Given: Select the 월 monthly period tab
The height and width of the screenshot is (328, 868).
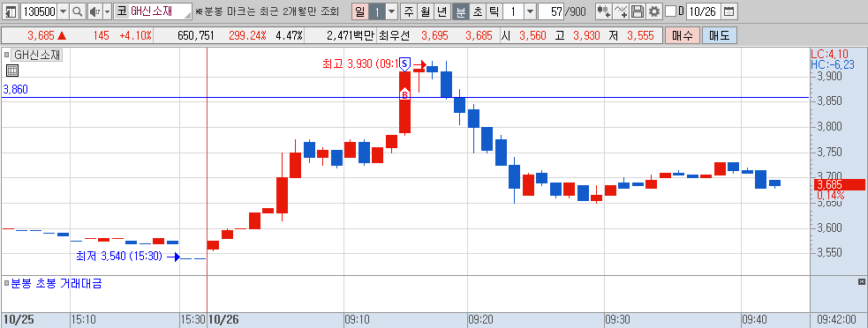Looking at the screenshot, I should pos(425,11).
